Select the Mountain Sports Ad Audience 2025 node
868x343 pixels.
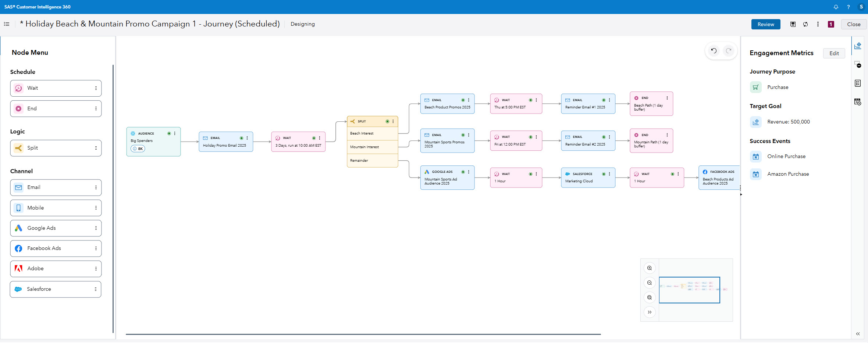click(447, 178)
